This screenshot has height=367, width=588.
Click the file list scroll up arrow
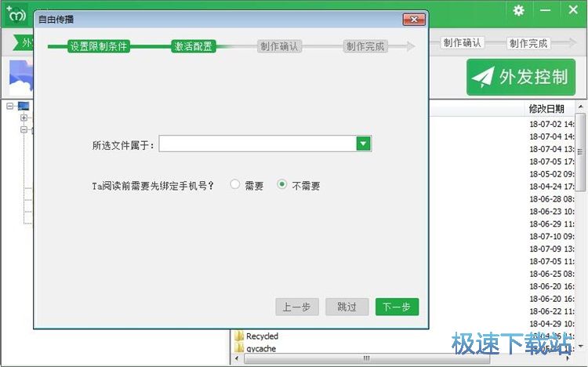coord(580,107)
